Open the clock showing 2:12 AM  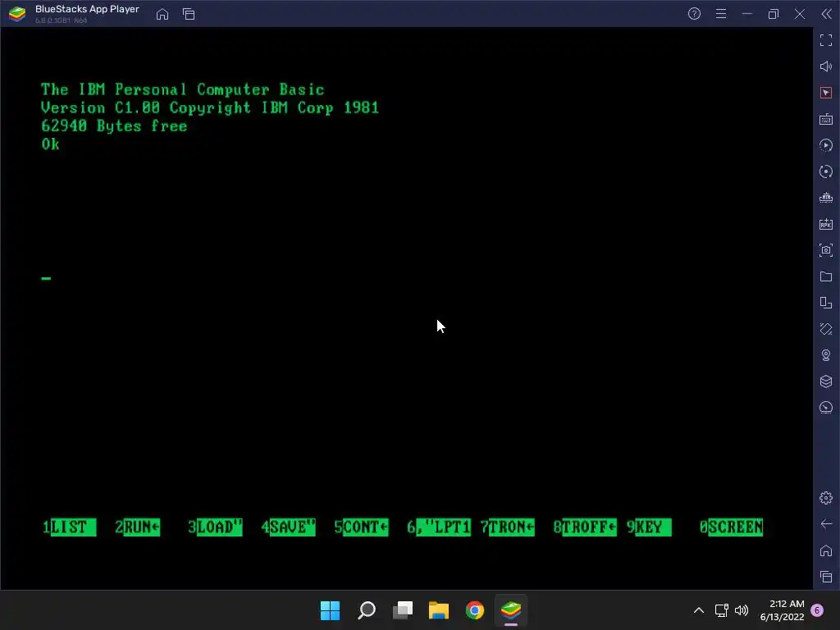click(x=782, y=610)
